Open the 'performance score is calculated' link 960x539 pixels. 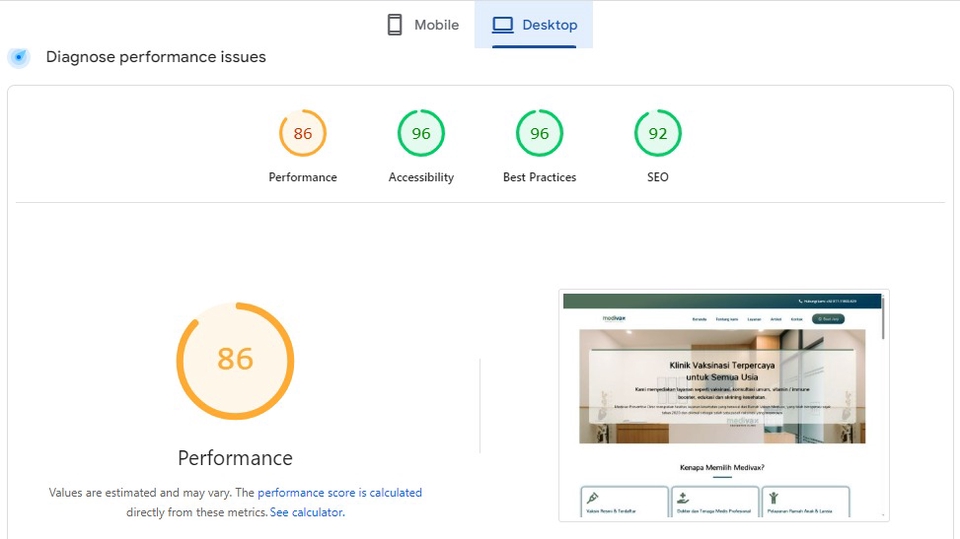pos(339,493)
